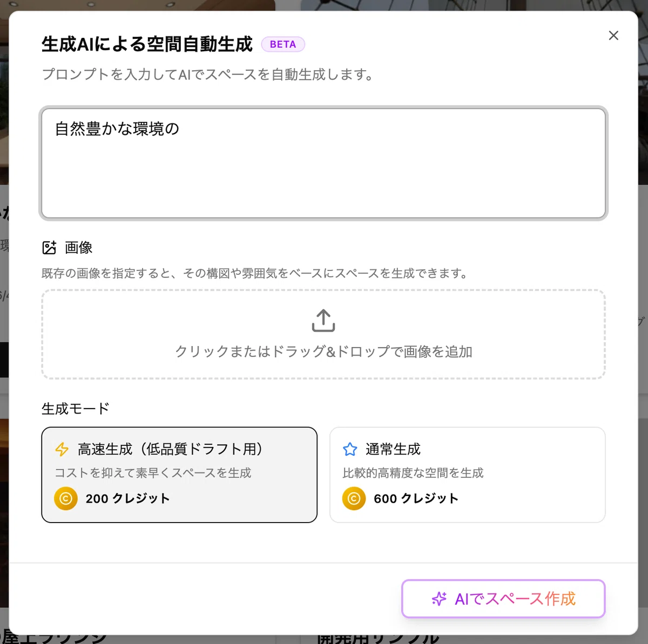Viewport: 648px width, 644px height.
Task: Click the 200 credit coin icon
Action: pos(66,498)
